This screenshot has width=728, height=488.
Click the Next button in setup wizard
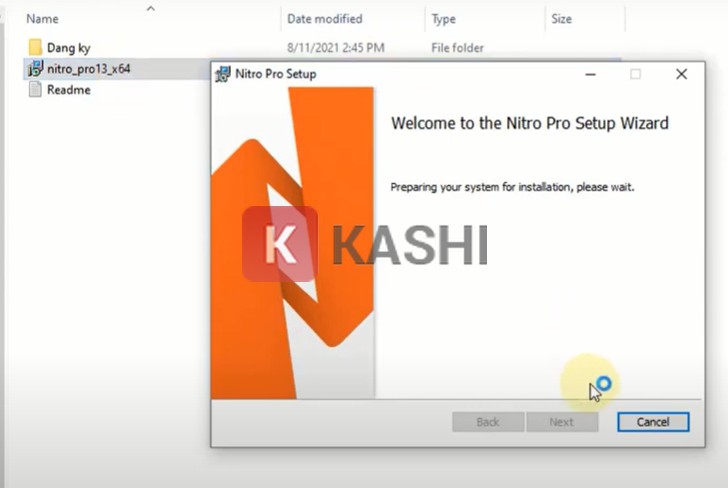[562, 422]
